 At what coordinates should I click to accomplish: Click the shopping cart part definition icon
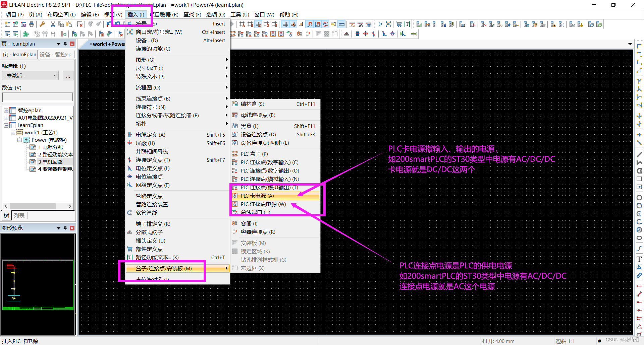pyautogui.click(x=399, y=24)
